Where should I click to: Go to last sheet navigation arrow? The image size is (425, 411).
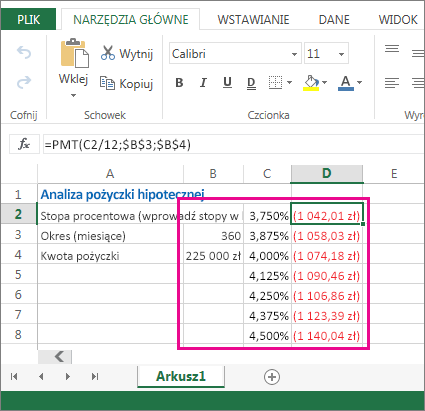pyautogui.click(x=95, y=376)
